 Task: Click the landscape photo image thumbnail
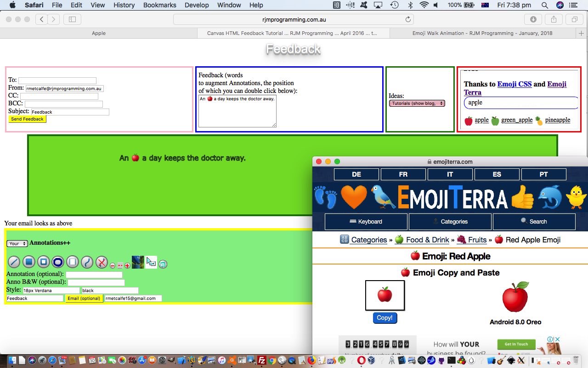[x=138, y=262]
